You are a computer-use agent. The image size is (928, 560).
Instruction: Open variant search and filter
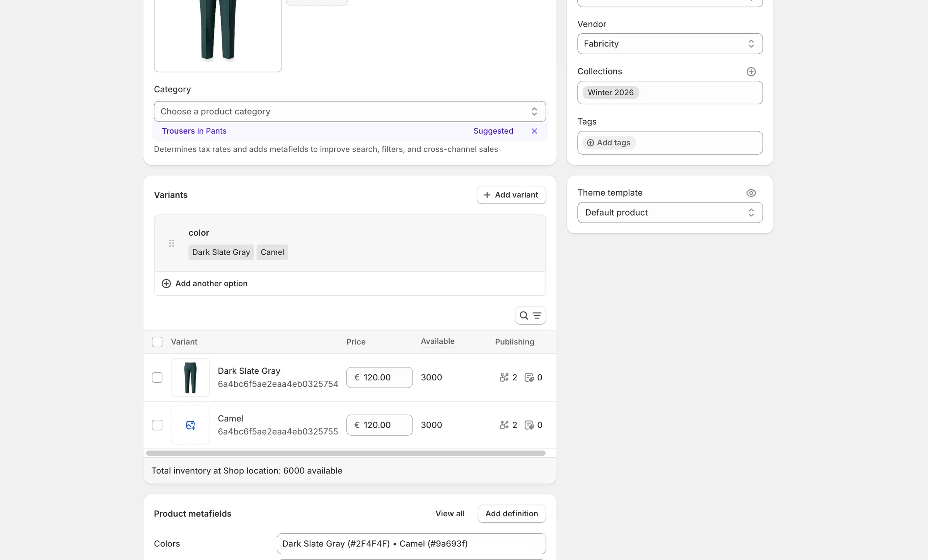530,316
